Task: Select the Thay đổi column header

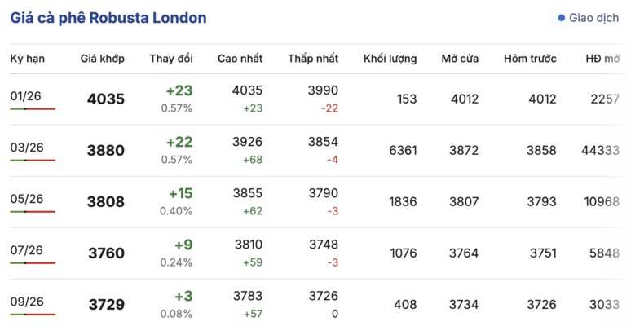Action: coord(171,59)
